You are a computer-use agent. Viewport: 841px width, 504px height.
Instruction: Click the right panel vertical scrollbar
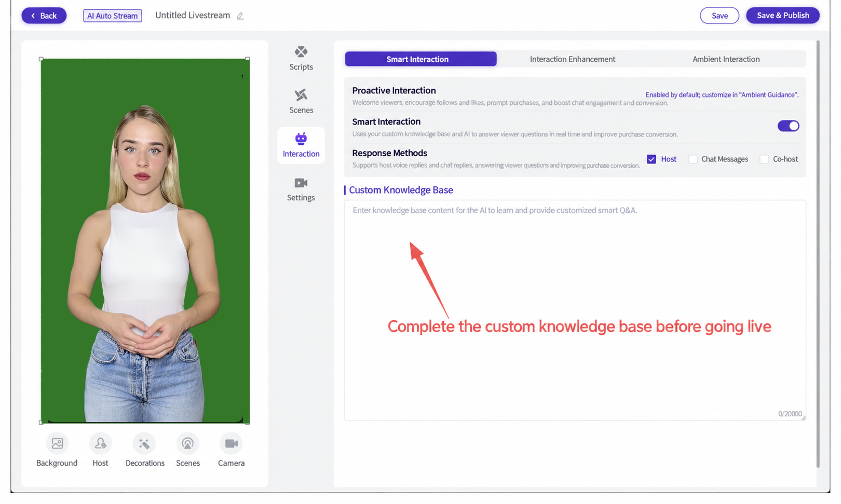pos(818,254)
